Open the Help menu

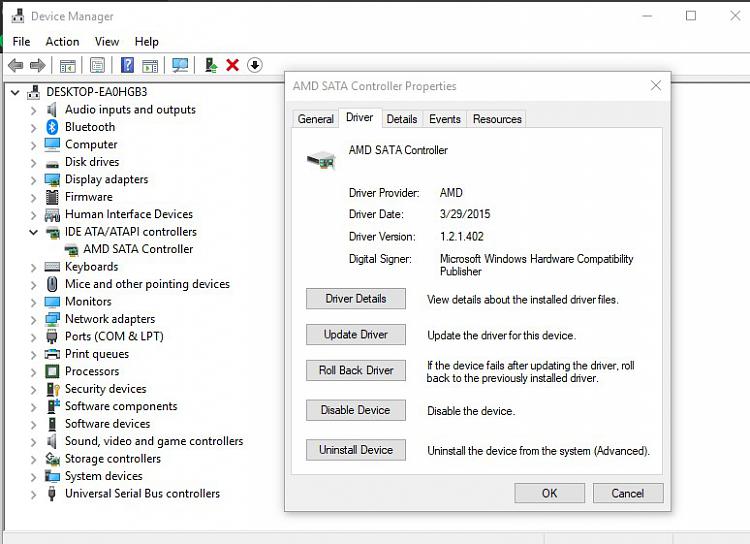146,42
